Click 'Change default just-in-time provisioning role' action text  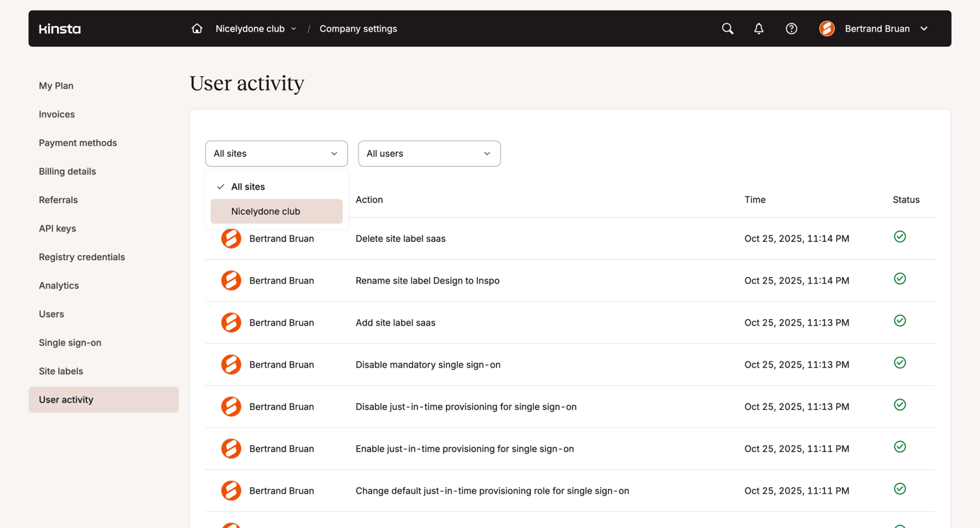[x=493, y=491]
